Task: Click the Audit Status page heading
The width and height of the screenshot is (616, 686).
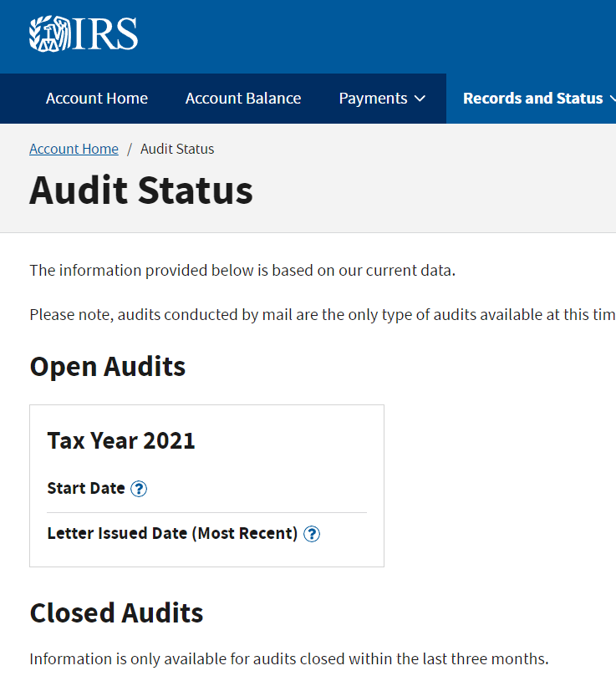Action: point(141,191)
